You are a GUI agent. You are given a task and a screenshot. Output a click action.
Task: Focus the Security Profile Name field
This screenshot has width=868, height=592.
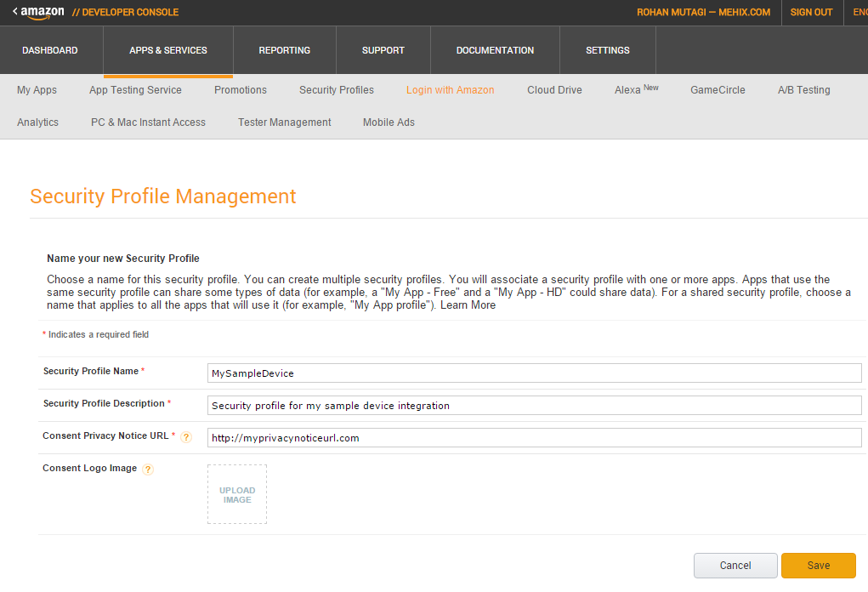coord(534,373)
